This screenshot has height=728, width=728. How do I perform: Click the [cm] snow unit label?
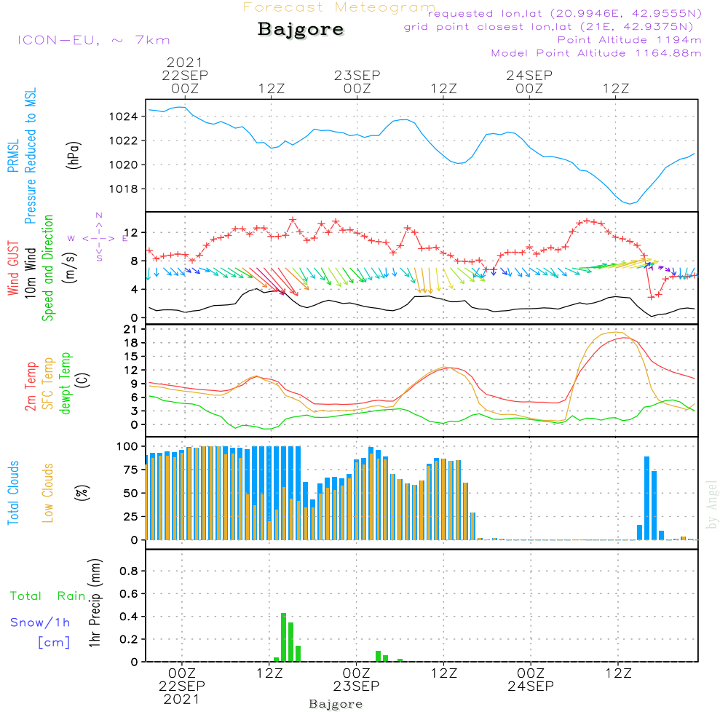(54, 643)
